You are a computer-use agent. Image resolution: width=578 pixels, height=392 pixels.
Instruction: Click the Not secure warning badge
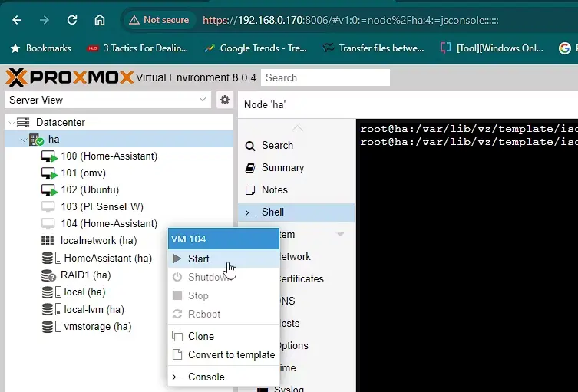tap(159, 20)
